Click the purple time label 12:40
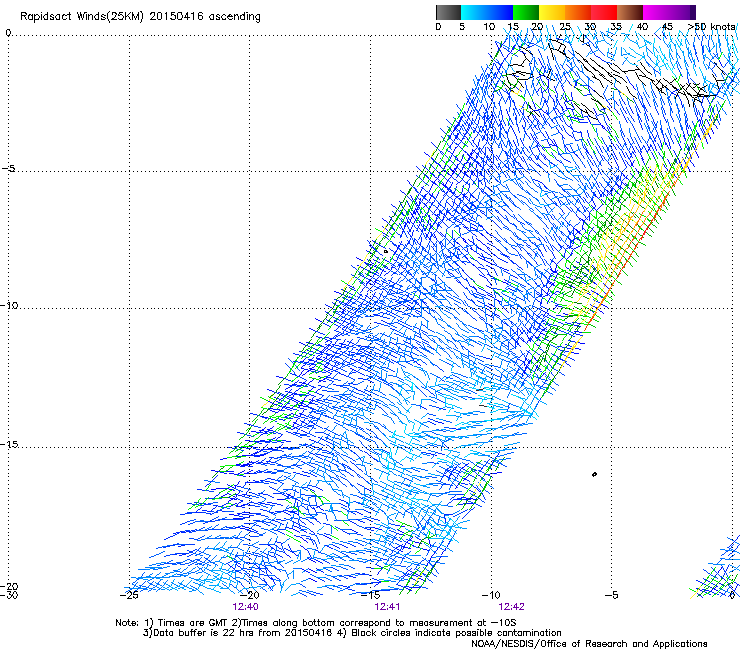Viewport: 740px width, 650px height. [245, 607]
